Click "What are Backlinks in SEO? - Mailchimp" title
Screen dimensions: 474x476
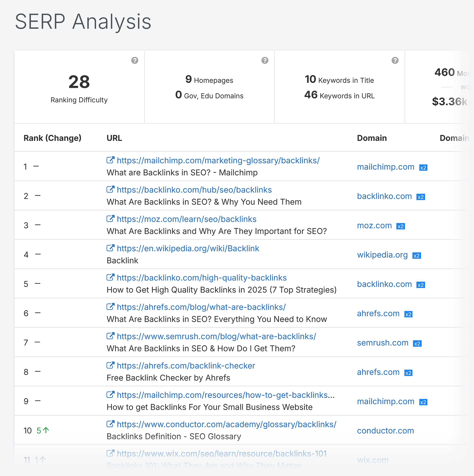tap(182, 173)
